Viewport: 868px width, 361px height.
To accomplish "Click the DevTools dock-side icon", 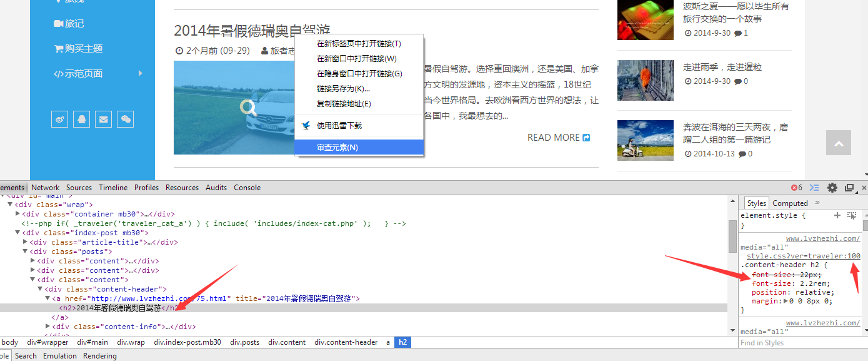I will [x=849, y=188].
